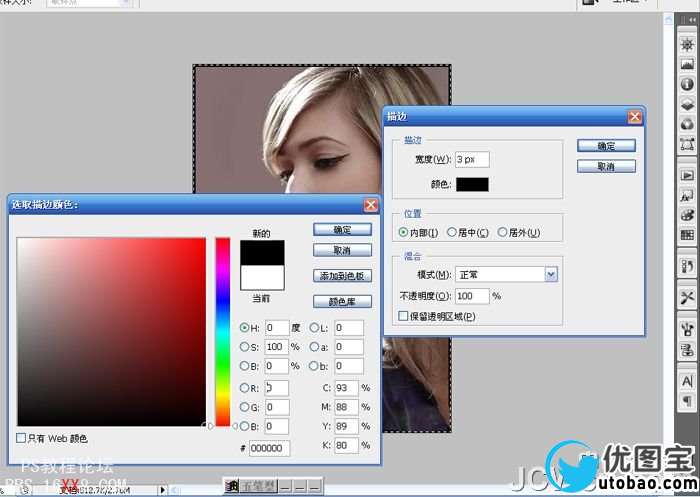The height and width of the screenshot is (497, 700).
Task: Open the History panel icon
Action: [x=687, y=266]
